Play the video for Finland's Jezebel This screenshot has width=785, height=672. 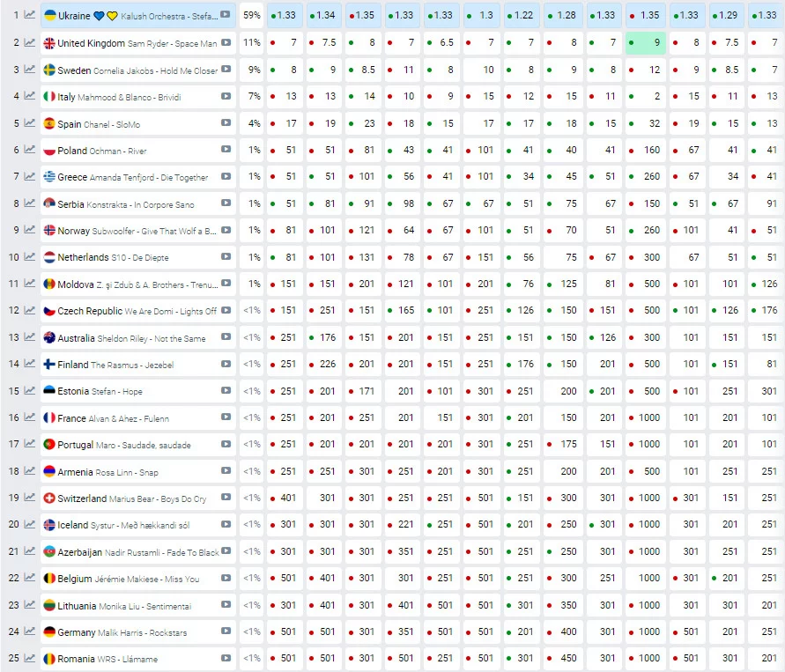(226, 364)
